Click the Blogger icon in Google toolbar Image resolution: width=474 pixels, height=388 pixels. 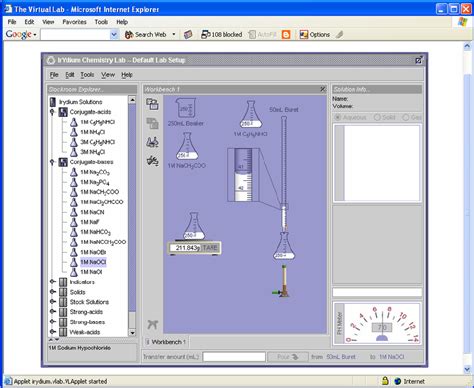tap(286, 34)
